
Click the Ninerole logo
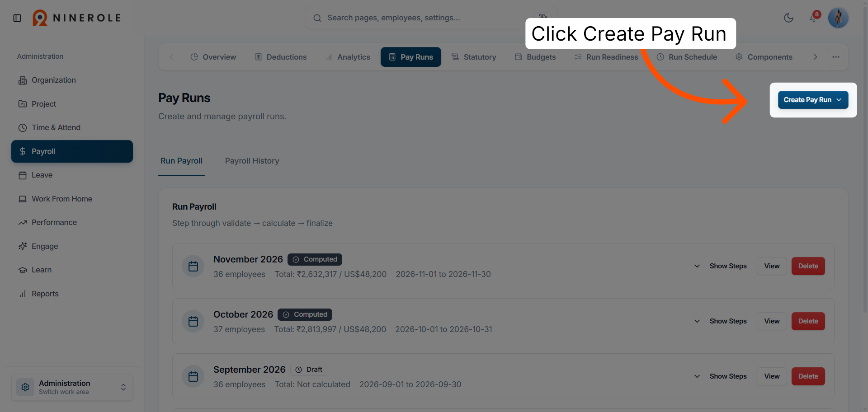[77, 18]
